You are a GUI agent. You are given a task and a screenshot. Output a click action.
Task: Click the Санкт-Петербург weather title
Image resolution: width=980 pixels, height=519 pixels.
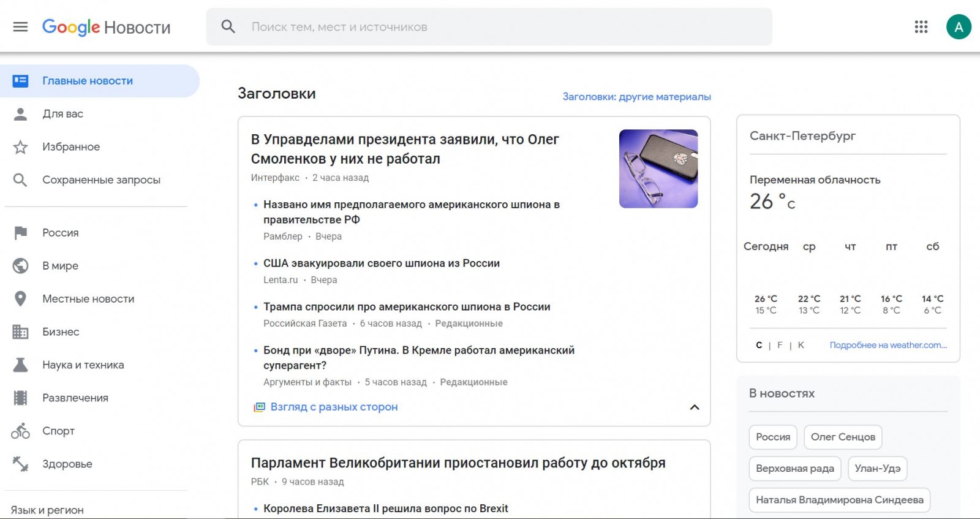[802, 136]
